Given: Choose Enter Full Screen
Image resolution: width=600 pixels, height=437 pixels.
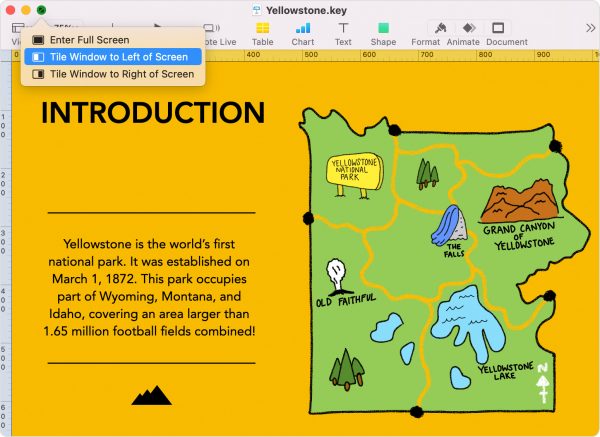Looking at the screenshot, I should (x=89, y=40).
